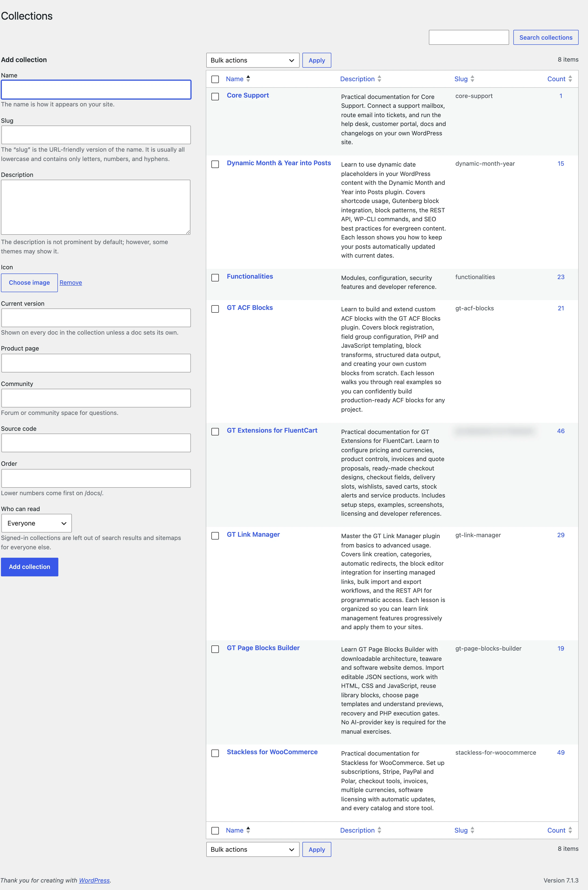Viewport: 588px width, 890px height.
Task: Select GT Extensions for FluentCart checkbox
Action: (215, 432)
